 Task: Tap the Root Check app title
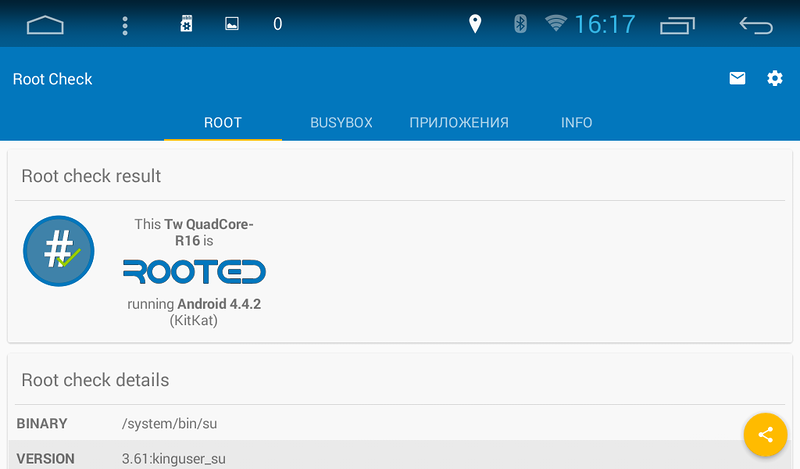[x=53, y=79]
